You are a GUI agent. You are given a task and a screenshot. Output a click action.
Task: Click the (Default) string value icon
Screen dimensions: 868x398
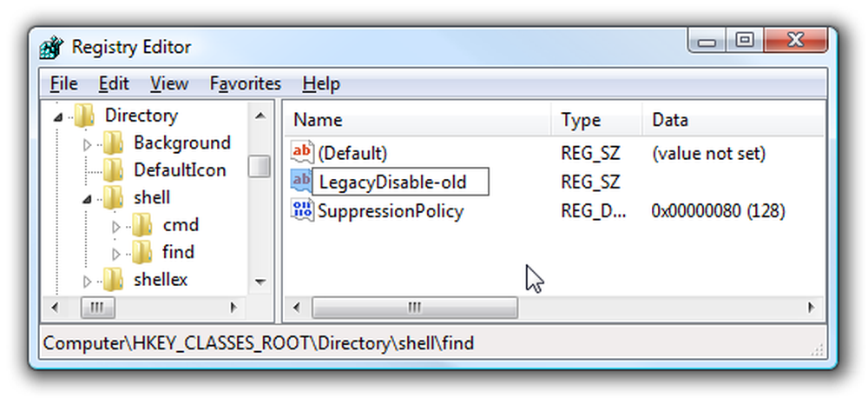click(302, 152)
